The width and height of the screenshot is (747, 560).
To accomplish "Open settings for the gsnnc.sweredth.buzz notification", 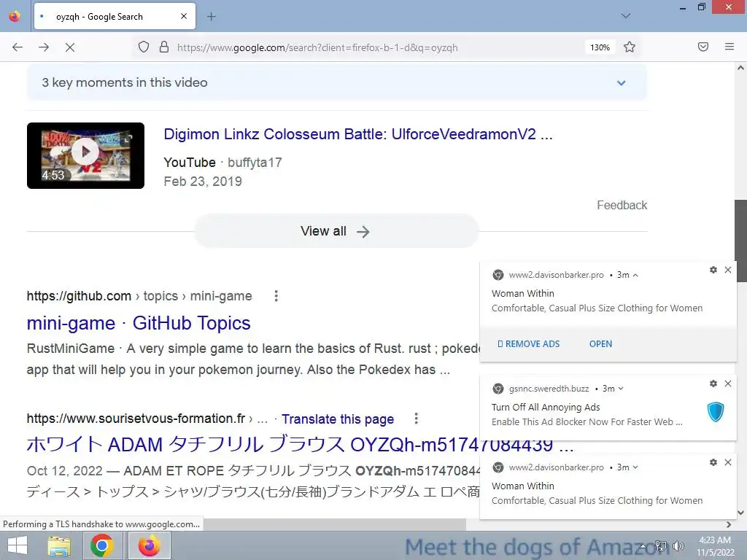I will 713,384.
